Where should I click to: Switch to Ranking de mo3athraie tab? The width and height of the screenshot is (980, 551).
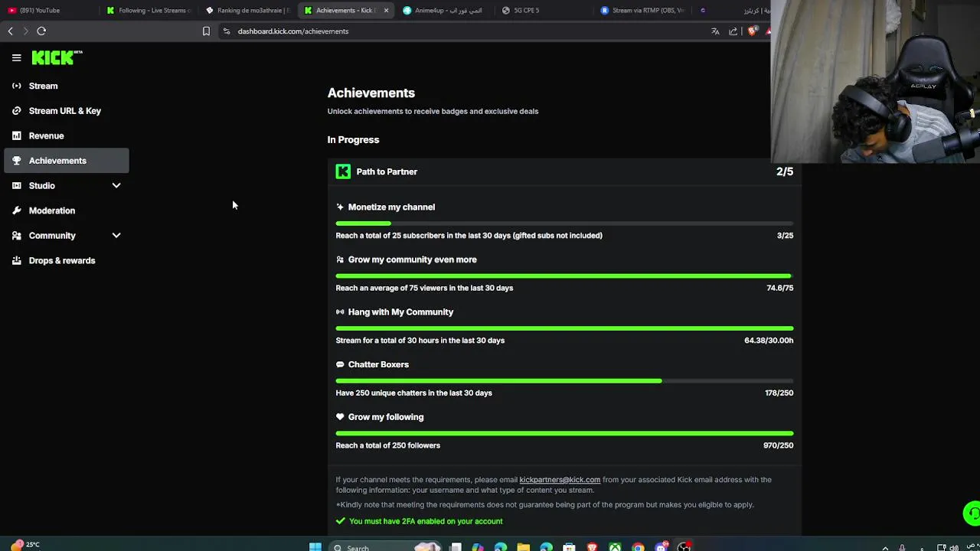click(x=248, y=10)
